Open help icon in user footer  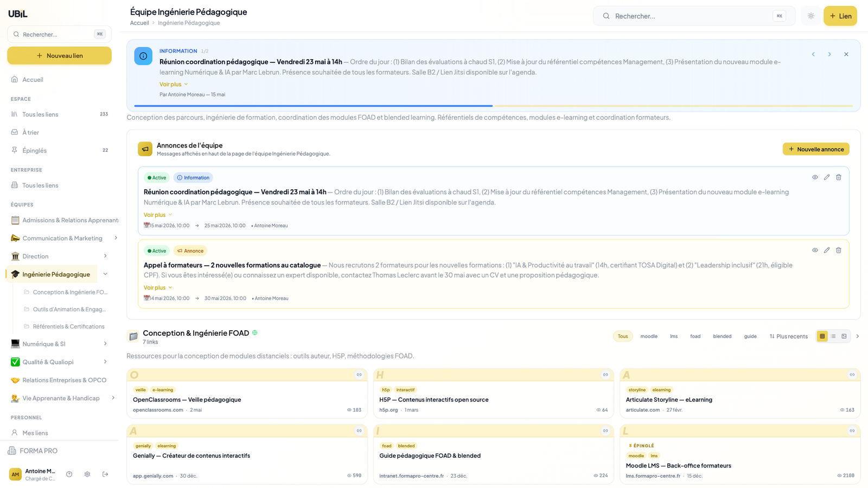coord(69,474)
